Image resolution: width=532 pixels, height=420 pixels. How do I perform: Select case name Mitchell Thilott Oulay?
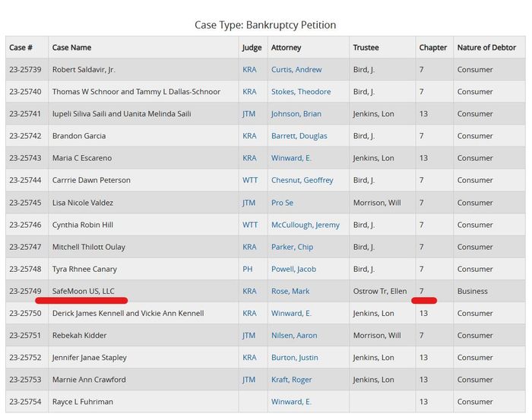[x=89, y=247]
